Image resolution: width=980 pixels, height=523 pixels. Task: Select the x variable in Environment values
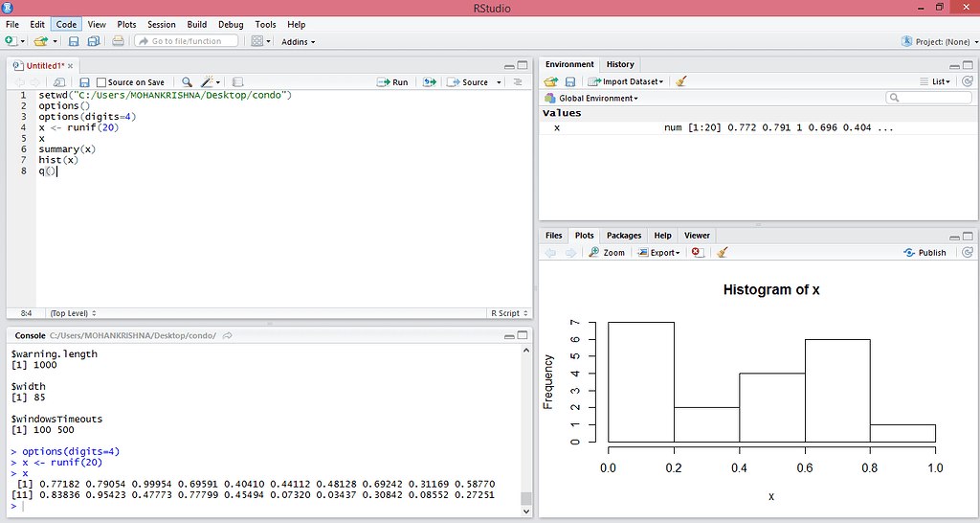[758, 127]
